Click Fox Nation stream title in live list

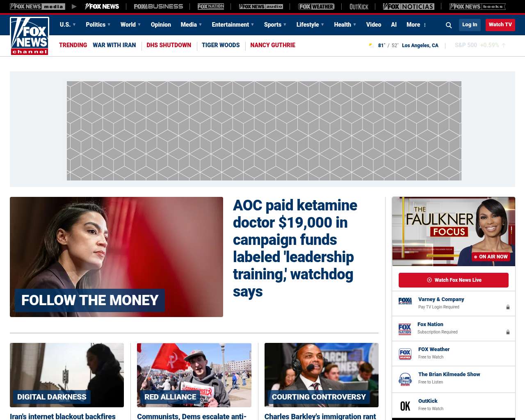tap(430, 324)
